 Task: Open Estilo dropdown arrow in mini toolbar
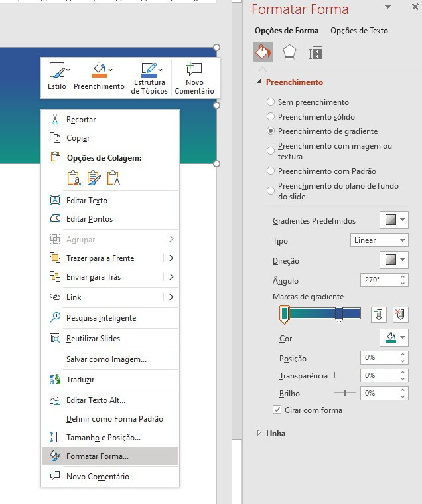(68, 70)
